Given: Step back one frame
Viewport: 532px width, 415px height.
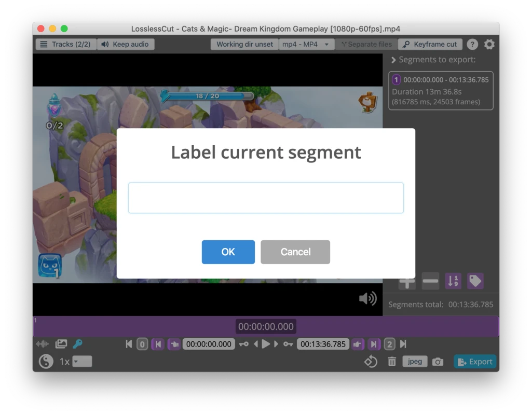Looking at the screenshot, I should (x=256, y=344).
